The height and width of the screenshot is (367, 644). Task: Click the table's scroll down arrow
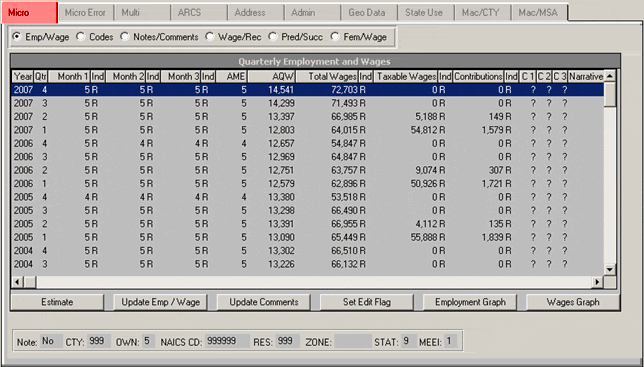click(610, 269)
